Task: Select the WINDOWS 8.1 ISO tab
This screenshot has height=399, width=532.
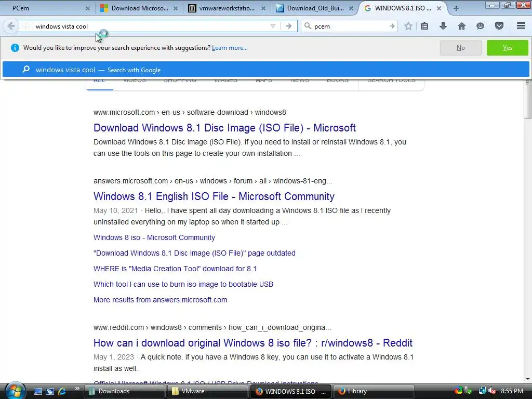Action: click(403, 8)
